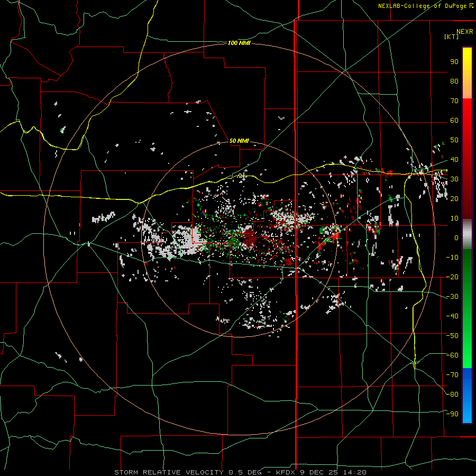Click the 30 value on the velocity scale
Image resolution: width=476 pixels, height=476 pixels.
click(x=454, y=179)
